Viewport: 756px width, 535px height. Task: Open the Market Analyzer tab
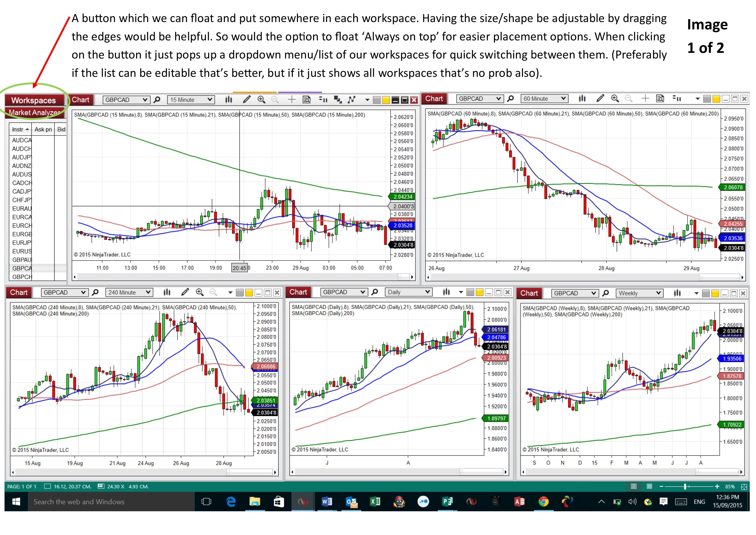[34, 113]
